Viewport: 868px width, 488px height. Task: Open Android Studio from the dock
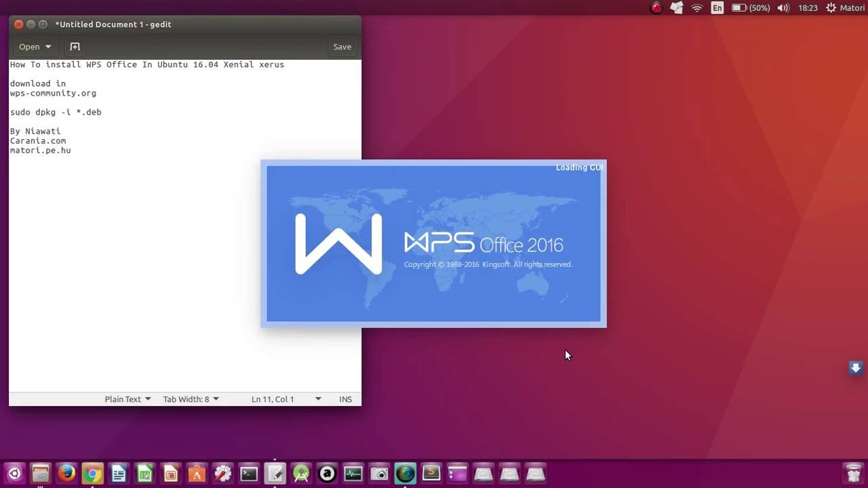click(301, 473)
